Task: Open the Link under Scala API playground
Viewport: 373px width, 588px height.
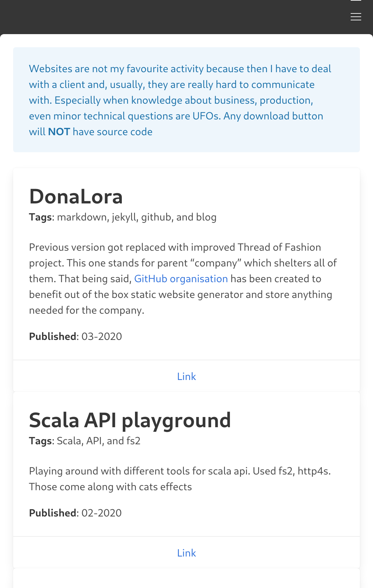Action: 186,553
